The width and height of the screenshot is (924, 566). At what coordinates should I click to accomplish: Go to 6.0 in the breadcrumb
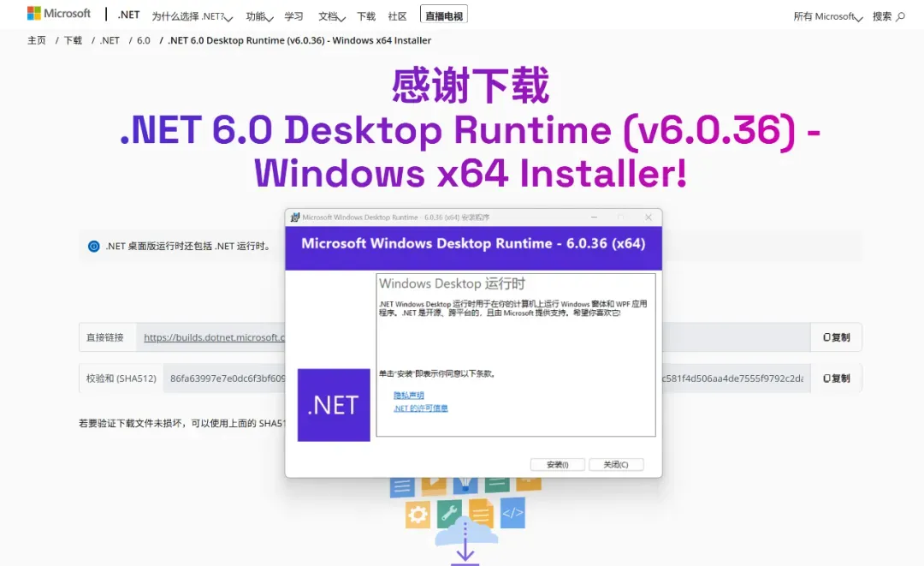coord(143,40)
